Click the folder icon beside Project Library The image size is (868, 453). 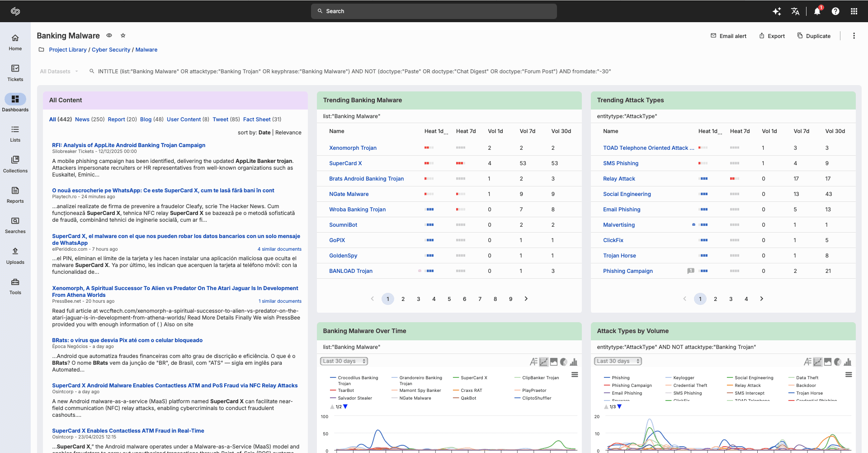pyautogui.click(x=42, y=50)
